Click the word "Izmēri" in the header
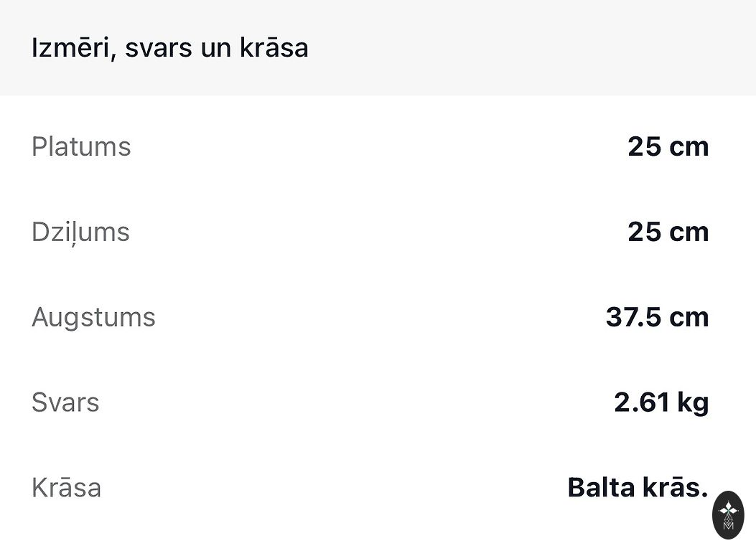Screen dimensions: 756x551 [x=70, y=48]
